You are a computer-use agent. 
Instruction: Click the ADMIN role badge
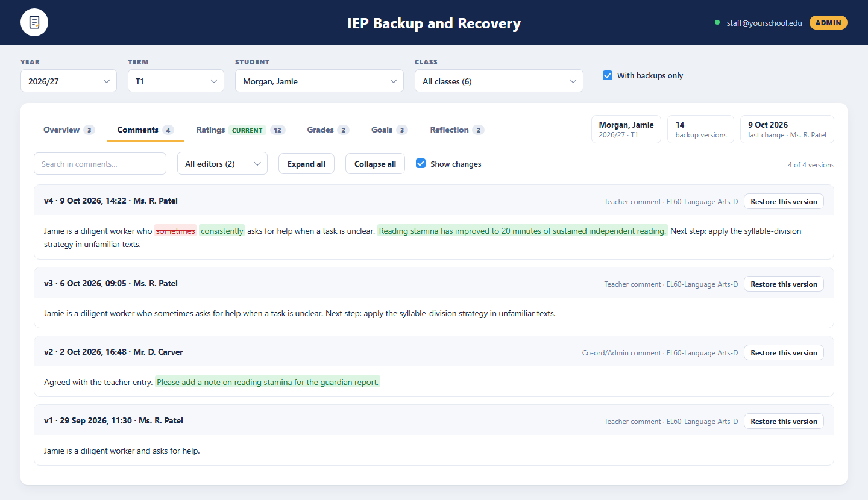coord(828,23)
